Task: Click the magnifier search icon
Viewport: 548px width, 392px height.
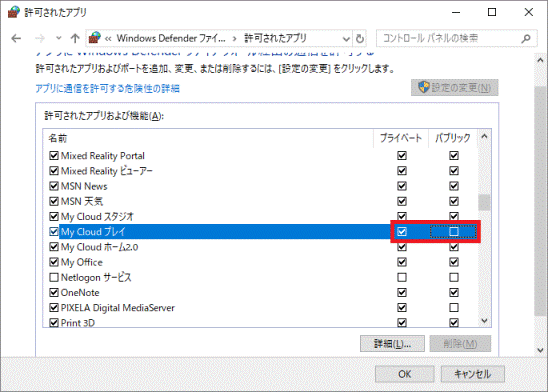Action: pos(526,38)
